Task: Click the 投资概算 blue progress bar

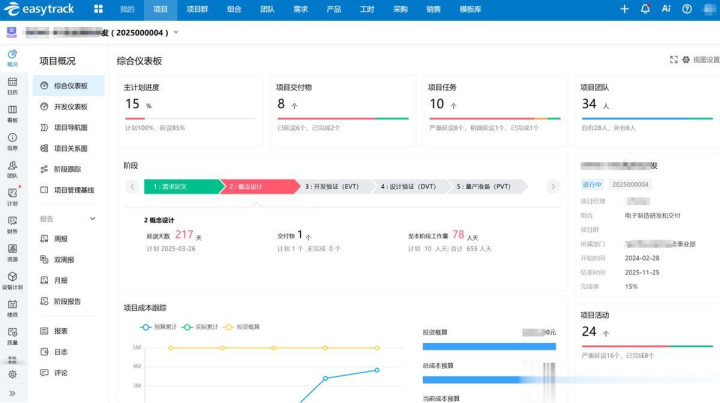Action: click(x=488, y=346)
